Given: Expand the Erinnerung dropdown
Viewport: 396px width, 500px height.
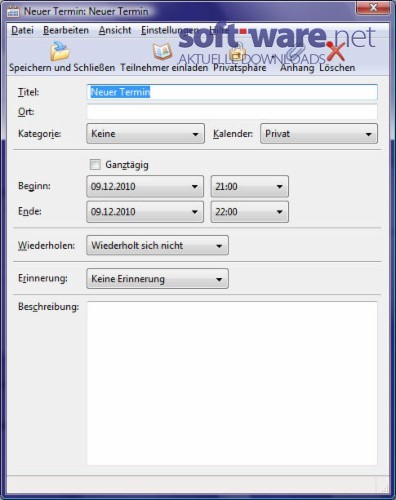Looking at the screenshot, I should pos(157,279).
